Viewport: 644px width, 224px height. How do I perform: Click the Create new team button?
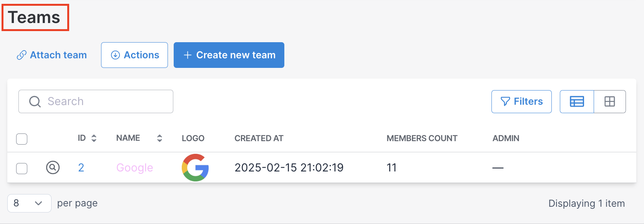tap(229, 55)
